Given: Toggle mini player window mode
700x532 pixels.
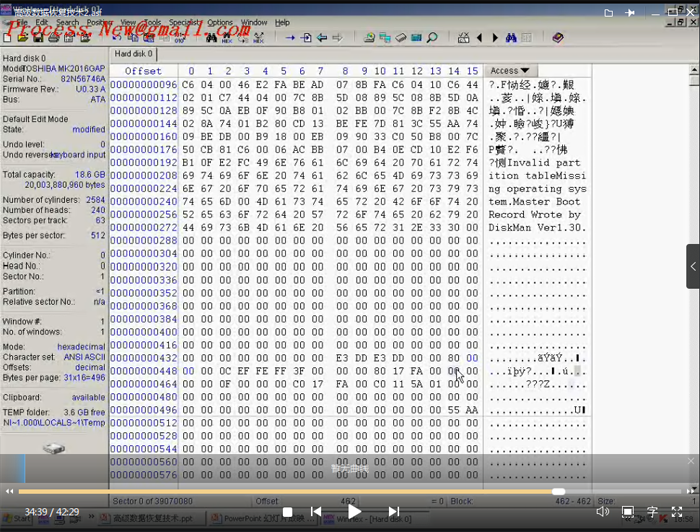Looking at the screenshot, I should tap(628, 511).
